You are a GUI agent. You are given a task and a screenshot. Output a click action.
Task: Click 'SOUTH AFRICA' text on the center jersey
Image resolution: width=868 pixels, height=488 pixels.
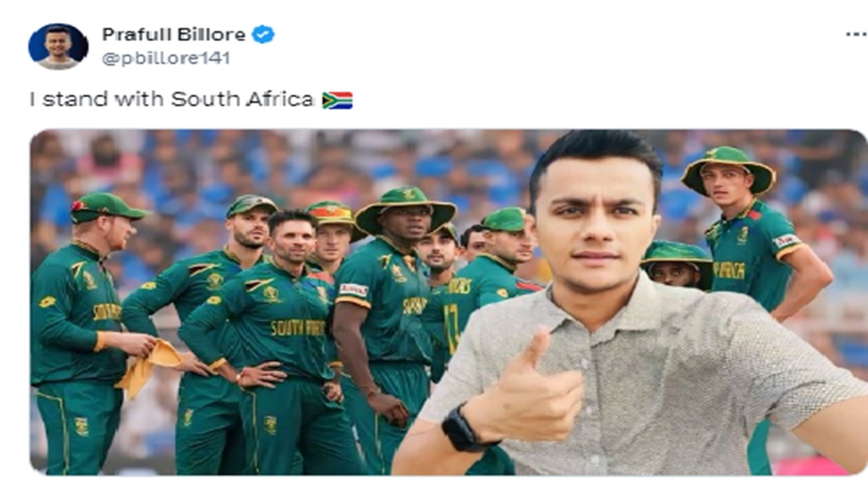click(297, 328)
